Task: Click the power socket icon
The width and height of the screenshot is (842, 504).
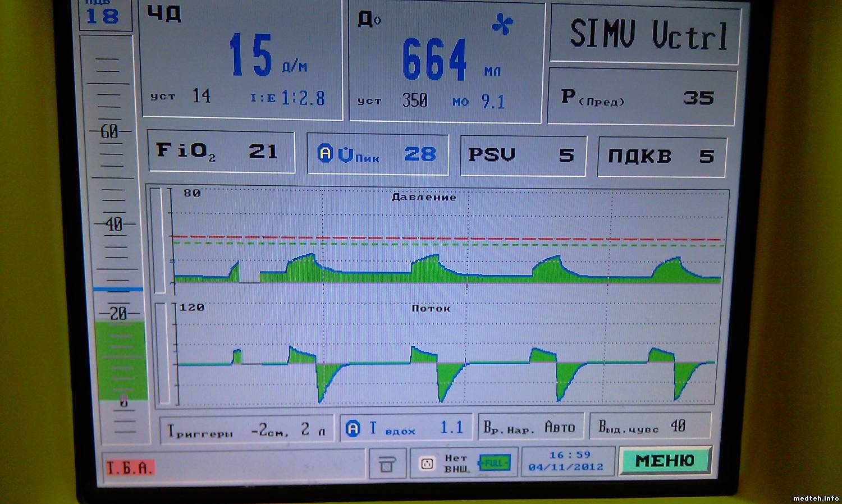Action: (x=427, y=464)
